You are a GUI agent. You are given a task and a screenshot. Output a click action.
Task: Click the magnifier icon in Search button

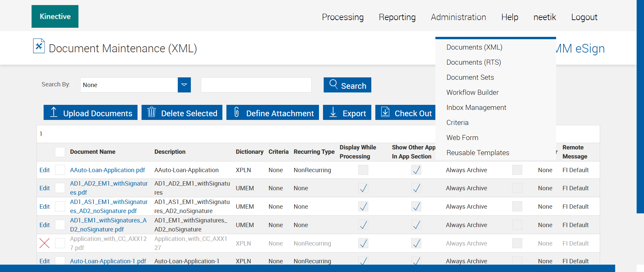tap(333, 84)
